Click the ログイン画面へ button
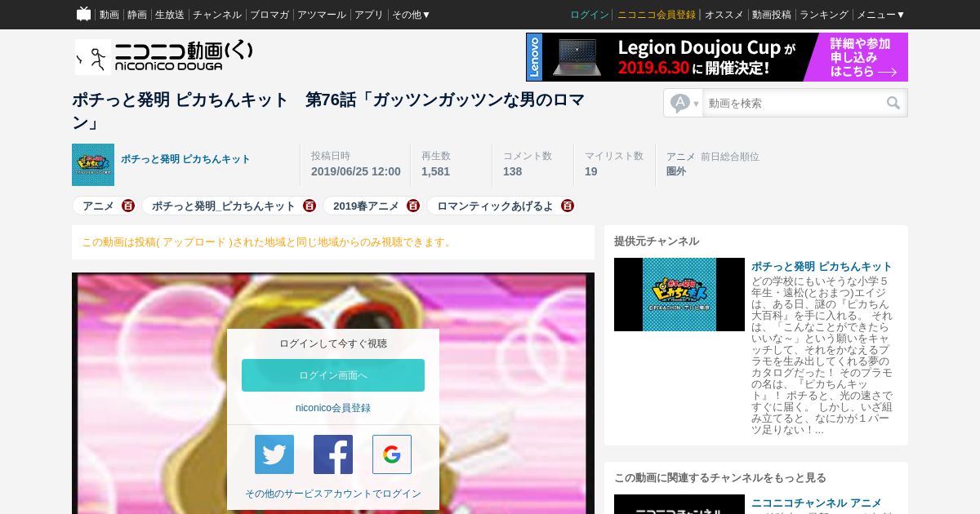Image resolution: width=980 pixels, height=514 pixels. tap(333, 375)
